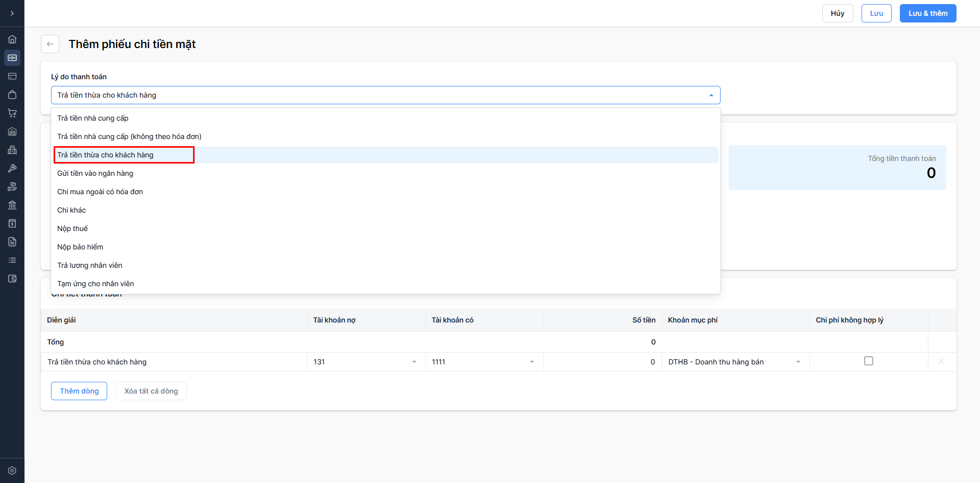Open the warehouse sidebar icon
The image size is (980, 483).
[12, 131]
